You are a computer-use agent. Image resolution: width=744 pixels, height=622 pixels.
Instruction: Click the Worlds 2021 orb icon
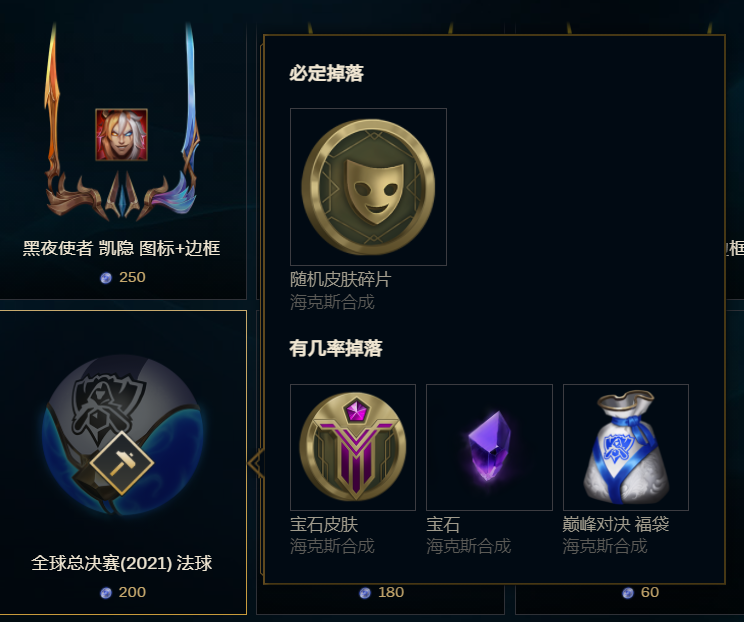[x=123, y=435]
